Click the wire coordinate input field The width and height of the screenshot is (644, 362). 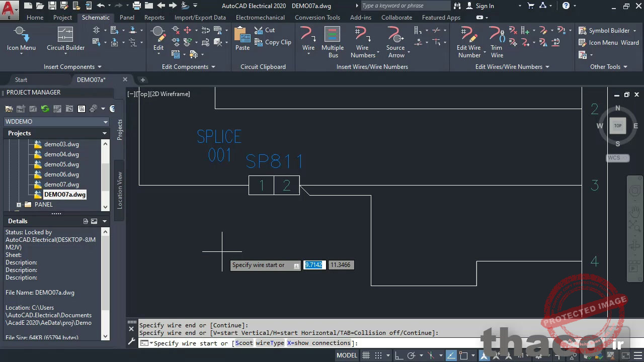click(x=313, y=265)
